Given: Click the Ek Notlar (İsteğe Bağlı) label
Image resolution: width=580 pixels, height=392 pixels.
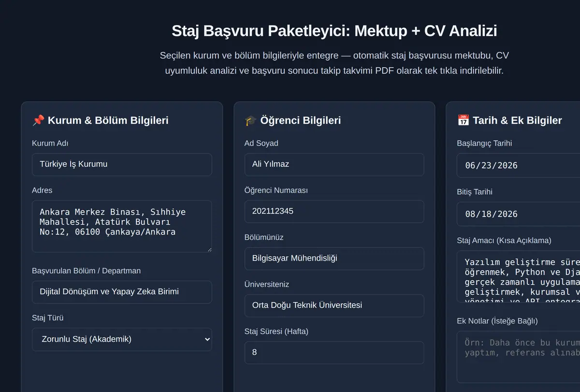Looking at the screenshot, I should [497, 321].
